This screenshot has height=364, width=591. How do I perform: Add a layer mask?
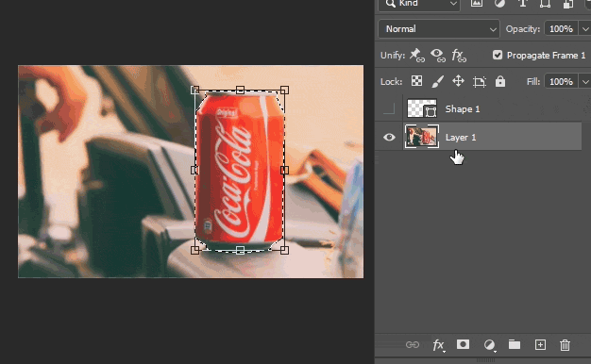click(x=463, y=344)
